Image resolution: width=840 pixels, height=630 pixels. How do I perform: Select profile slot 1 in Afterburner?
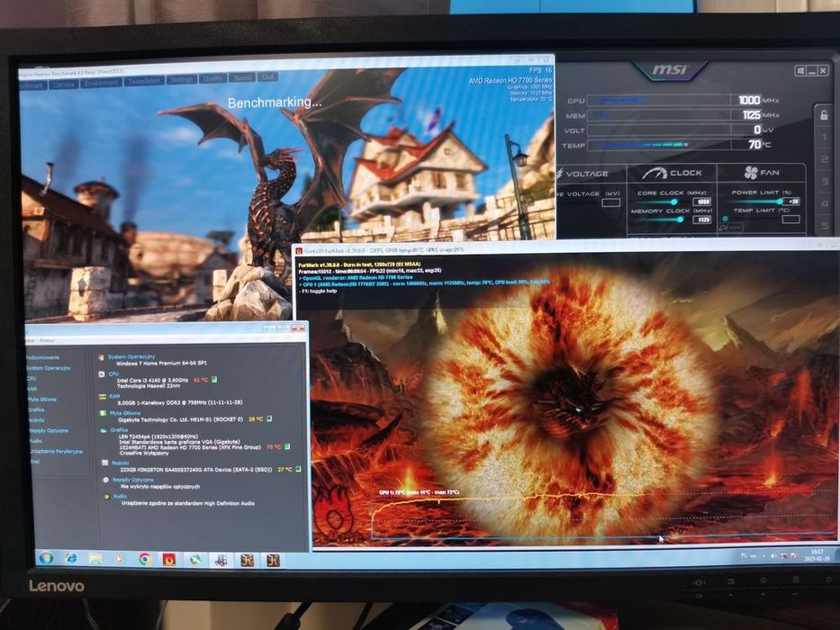(x=824, y=138)
